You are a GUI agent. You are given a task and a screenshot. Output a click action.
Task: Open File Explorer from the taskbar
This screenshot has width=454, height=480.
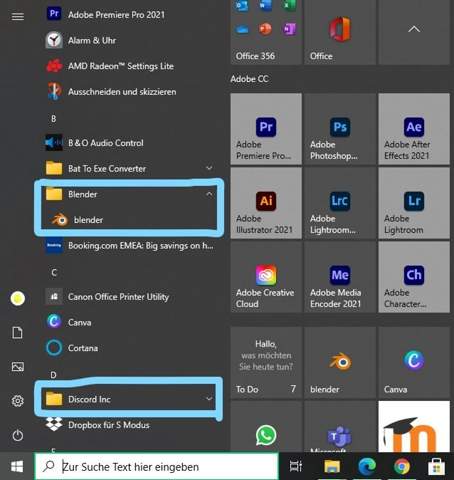332,466
